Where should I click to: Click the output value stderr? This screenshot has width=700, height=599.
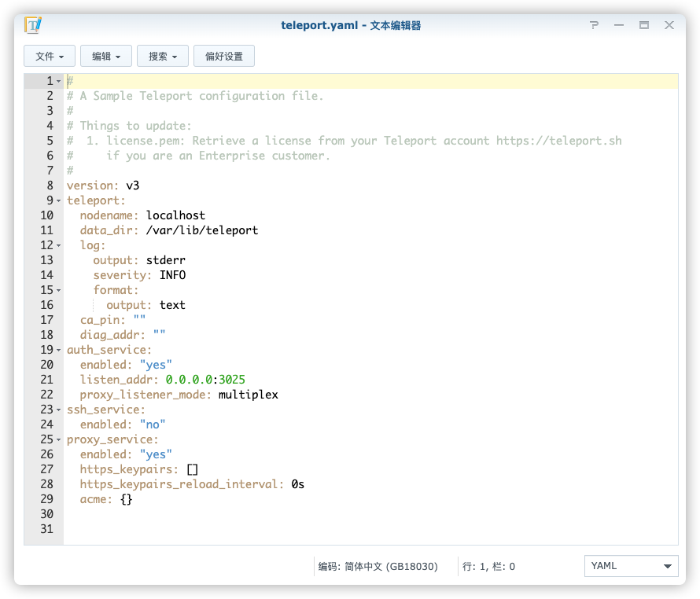(166, 260)
